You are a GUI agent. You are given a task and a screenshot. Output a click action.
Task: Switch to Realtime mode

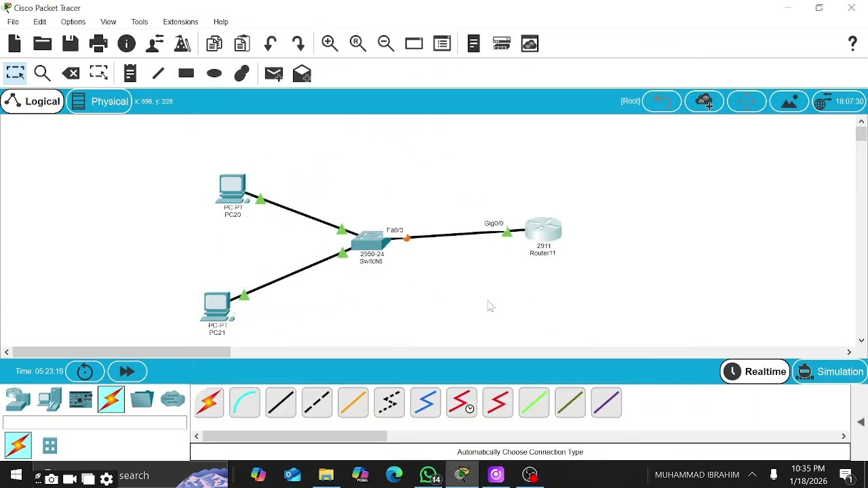click(x=755, y=371)
